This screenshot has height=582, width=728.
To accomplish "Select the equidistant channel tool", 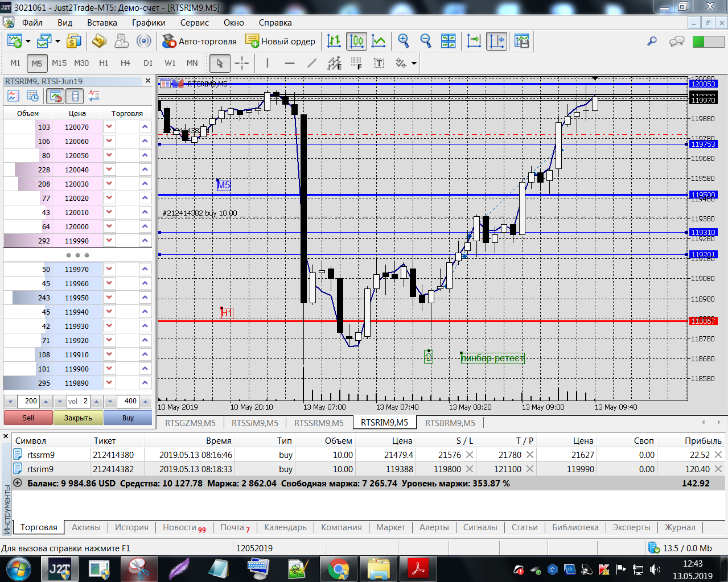I will click(334, 63).
